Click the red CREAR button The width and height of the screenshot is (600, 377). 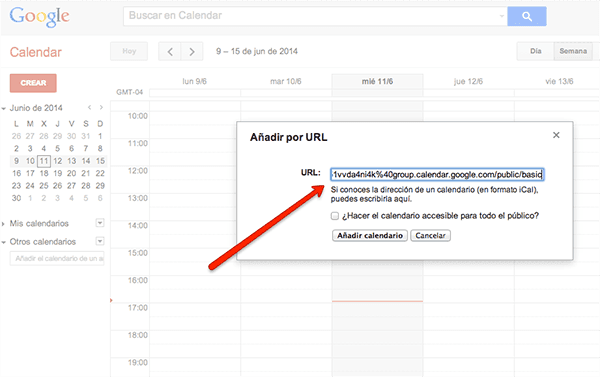(33, 83)
